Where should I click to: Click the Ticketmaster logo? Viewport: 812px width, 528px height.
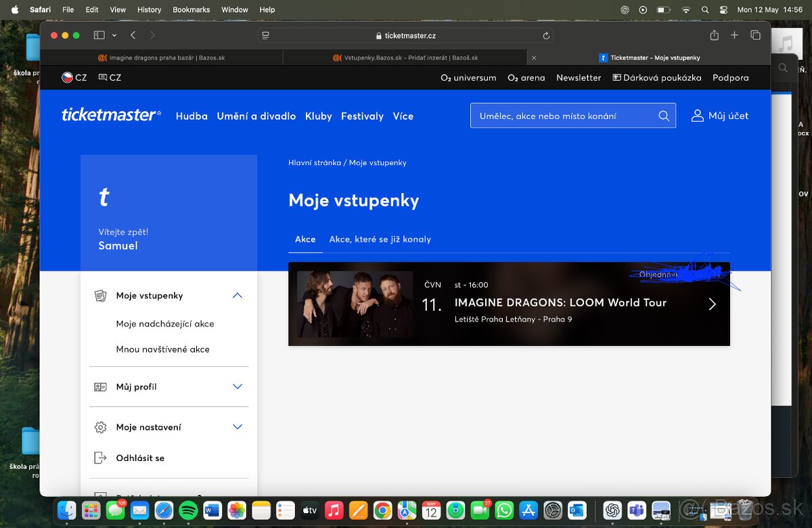click(x=111, y=115)
